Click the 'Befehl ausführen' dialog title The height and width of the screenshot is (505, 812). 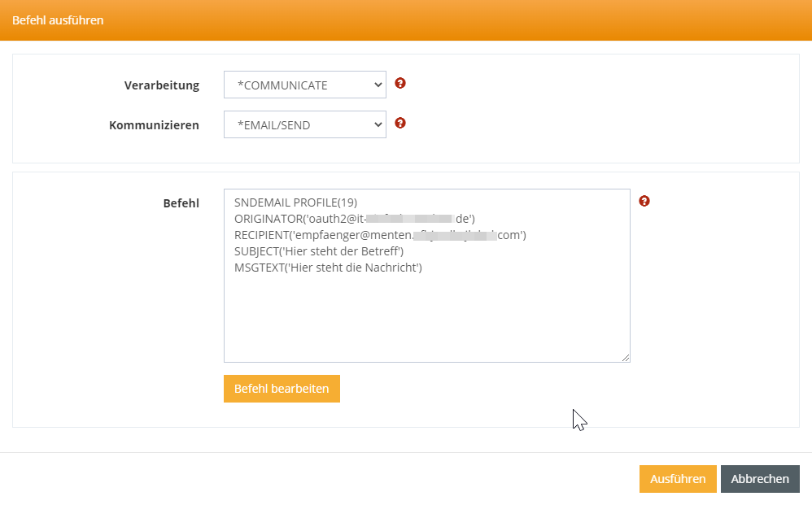coord(58,20)
